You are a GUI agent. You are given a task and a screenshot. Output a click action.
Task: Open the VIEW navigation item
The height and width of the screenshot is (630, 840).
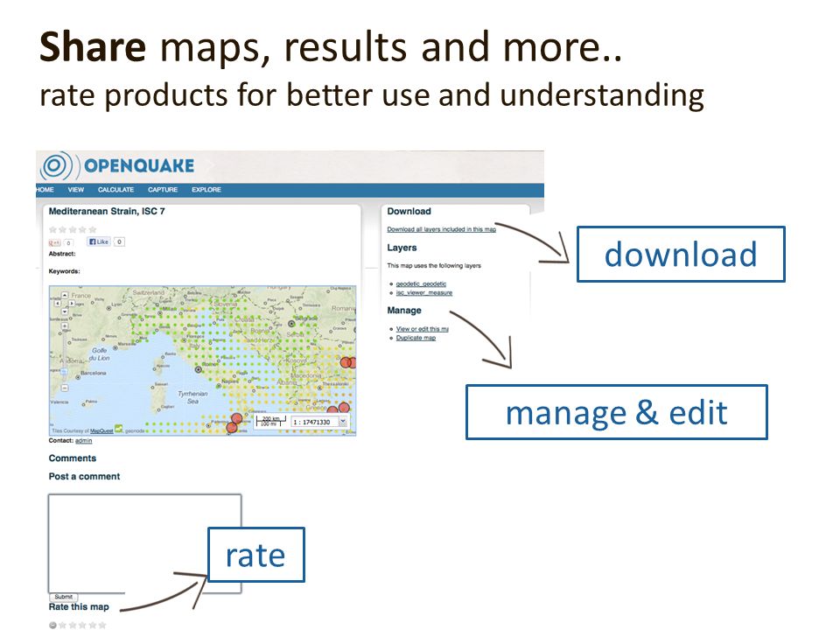click(75, 190)
